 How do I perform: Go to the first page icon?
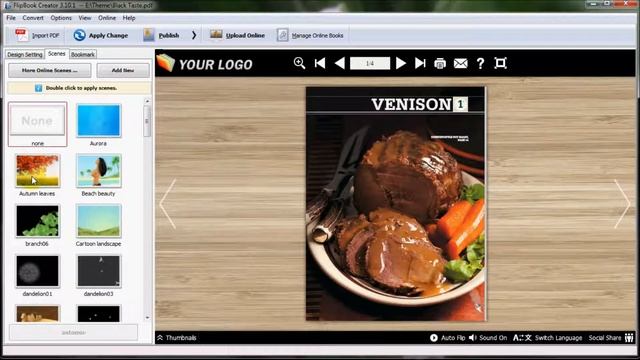[320, 63]
